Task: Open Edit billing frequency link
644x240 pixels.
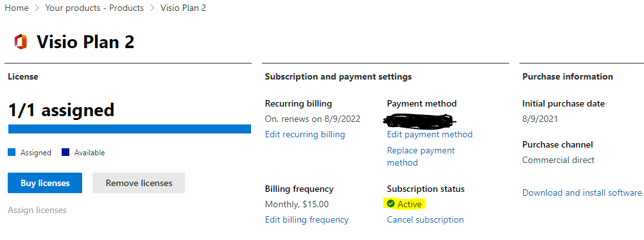Action: tap(307, 219)
